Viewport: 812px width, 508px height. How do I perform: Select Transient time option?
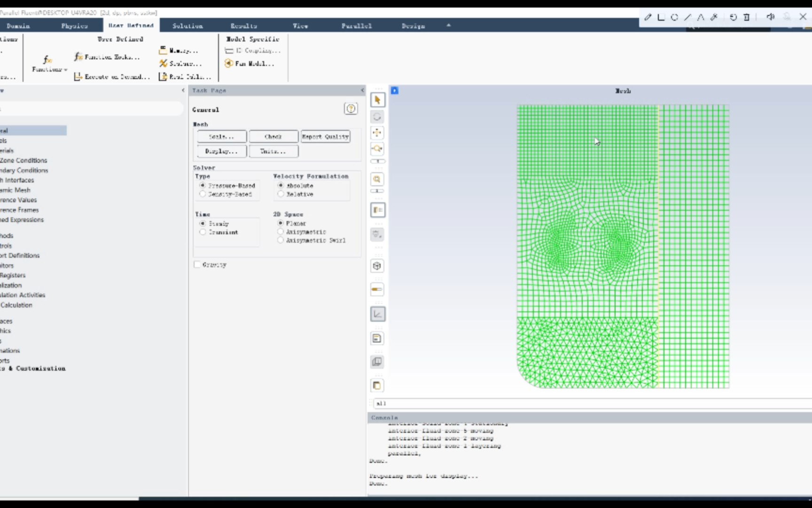coord(203,232)
